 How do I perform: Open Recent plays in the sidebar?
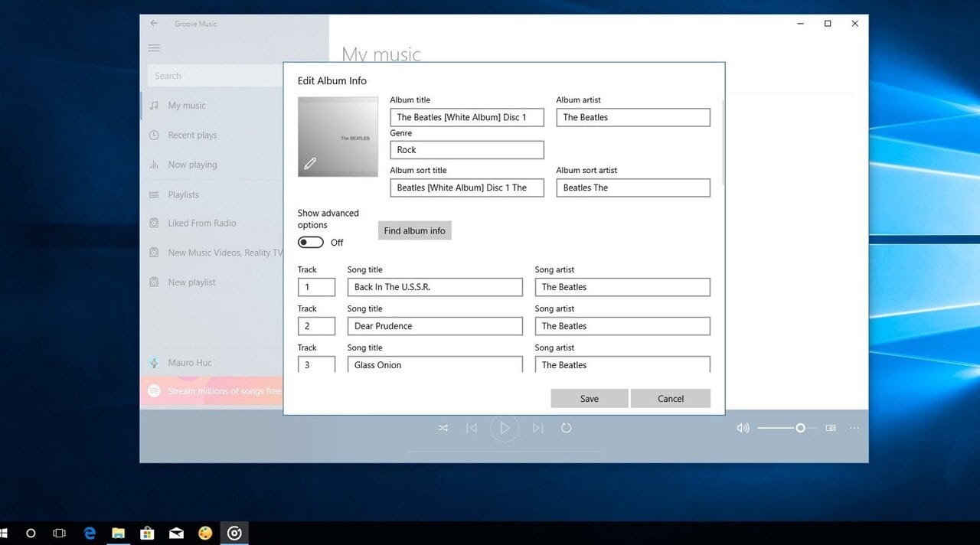(192, 135)
